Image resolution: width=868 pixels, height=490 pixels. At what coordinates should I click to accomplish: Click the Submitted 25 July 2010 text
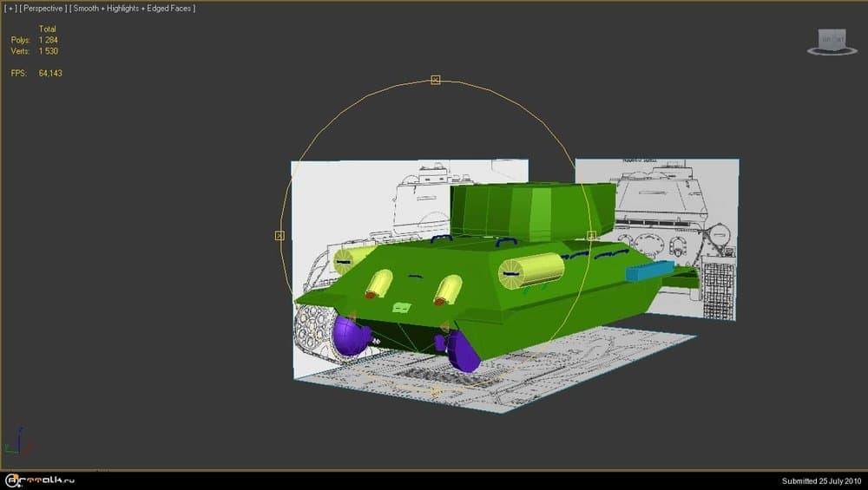click(x=819, y=480)
